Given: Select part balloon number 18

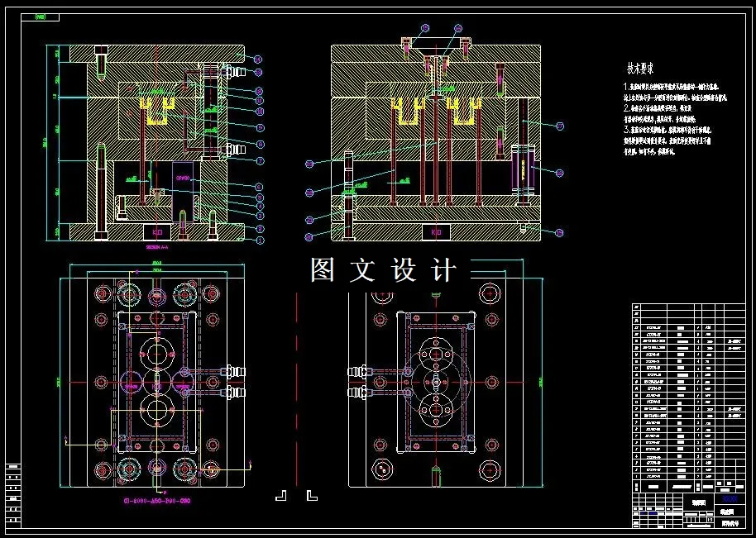Looking at the screenshot, I should pyautogui.click(x=560, y=173).
